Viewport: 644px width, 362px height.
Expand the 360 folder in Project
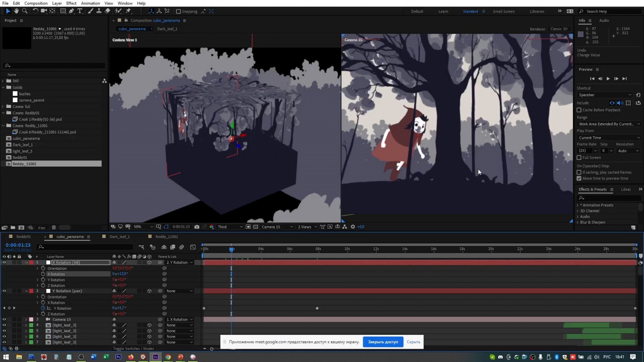3,81
